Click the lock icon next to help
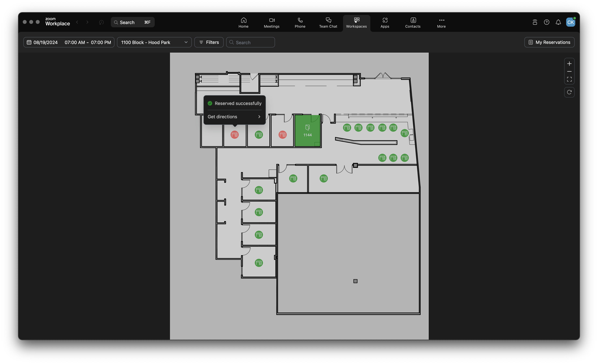This screenshot has width=598, height=364. (535, 22)
